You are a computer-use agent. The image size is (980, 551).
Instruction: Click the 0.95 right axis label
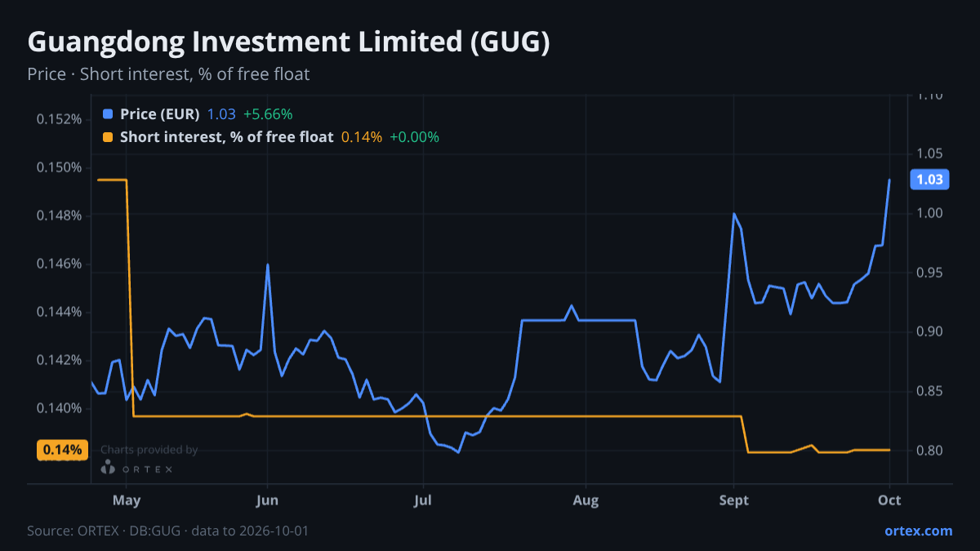coord(929,273)
